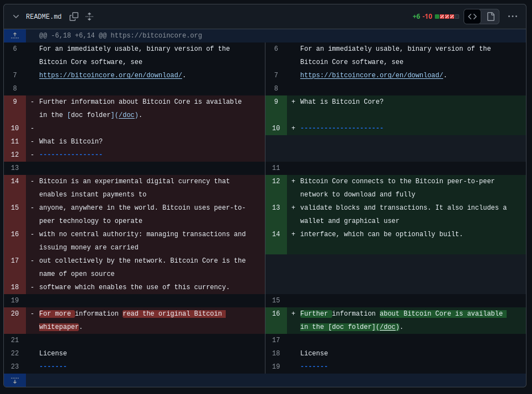Screen dimensions: 532x394
Task: Expand hidden lines below the diff
Action: click(15, 380)
